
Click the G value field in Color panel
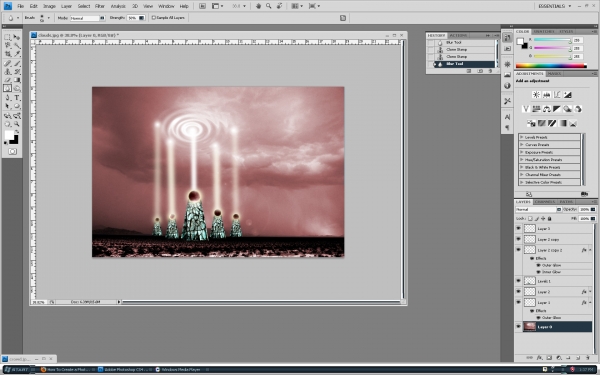click(577, 48)
